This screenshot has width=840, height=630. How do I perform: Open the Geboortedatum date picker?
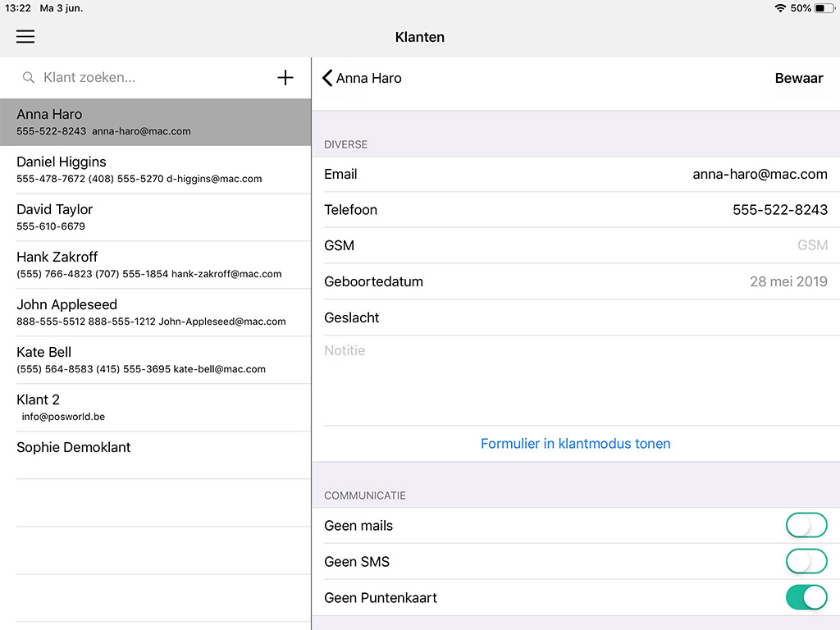click(x=576, y=281)
